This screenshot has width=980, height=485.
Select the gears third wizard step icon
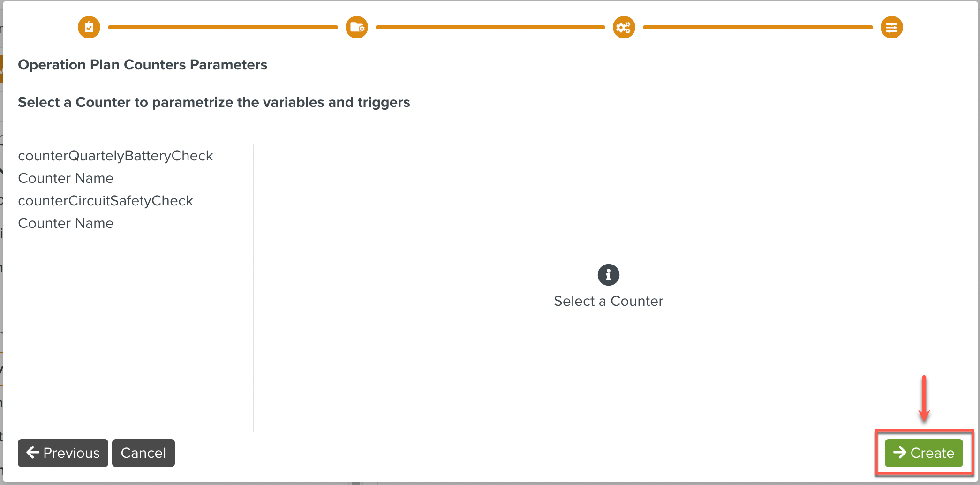(624, 27)
